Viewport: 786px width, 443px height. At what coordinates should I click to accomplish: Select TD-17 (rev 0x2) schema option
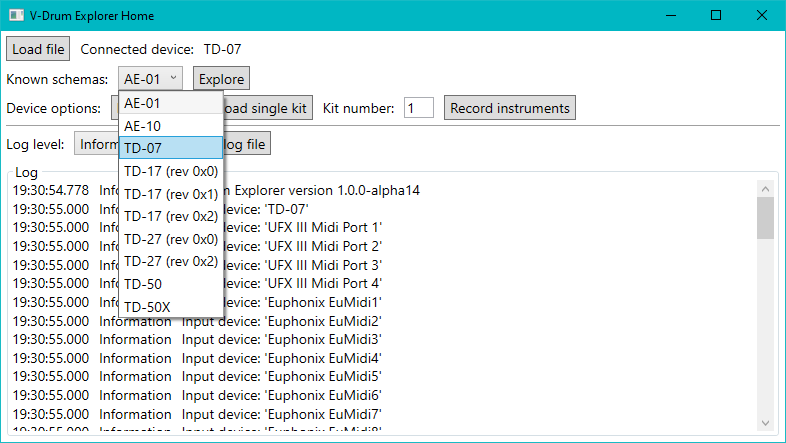pos(170,216)
